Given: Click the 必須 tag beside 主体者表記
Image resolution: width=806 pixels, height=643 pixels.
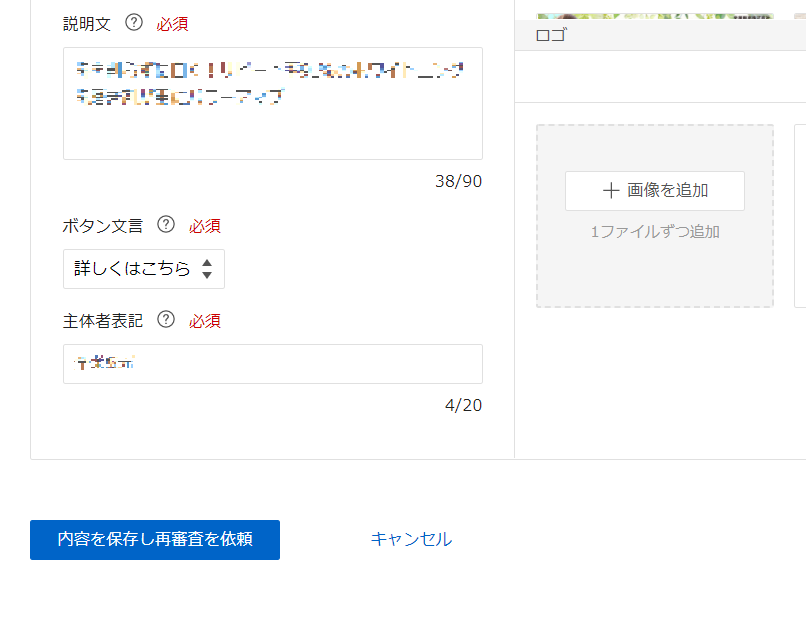Looking at the screenshot, I should (205, 321).
